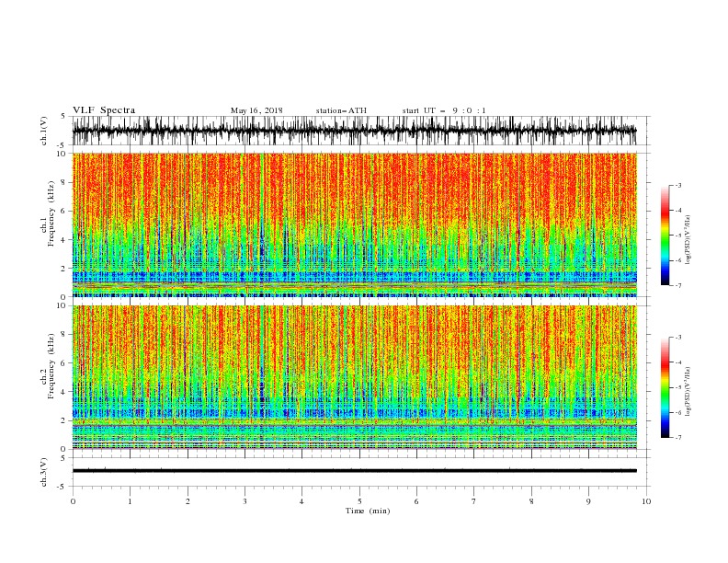Click the 'station=ATH' label
This screenshot has height=563, width=728.
pos(341,110)
